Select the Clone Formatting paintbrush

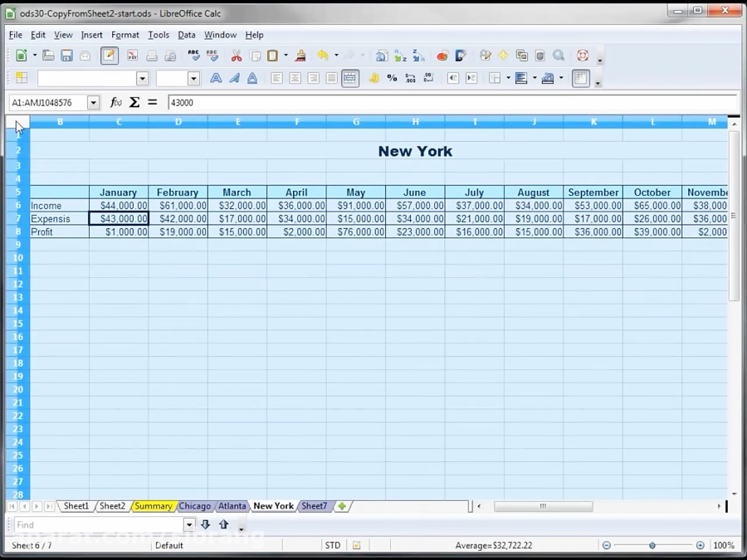(300, 56)
